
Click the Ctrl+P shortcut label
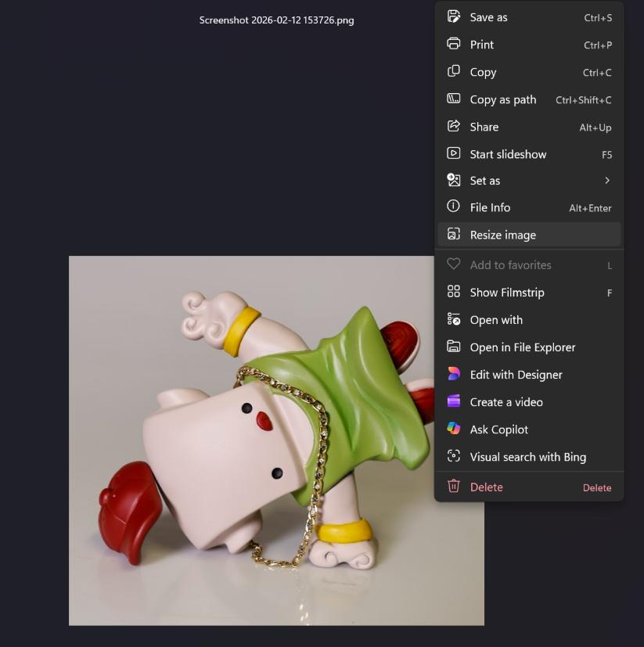pyautogui.click(x=598, y=45)
